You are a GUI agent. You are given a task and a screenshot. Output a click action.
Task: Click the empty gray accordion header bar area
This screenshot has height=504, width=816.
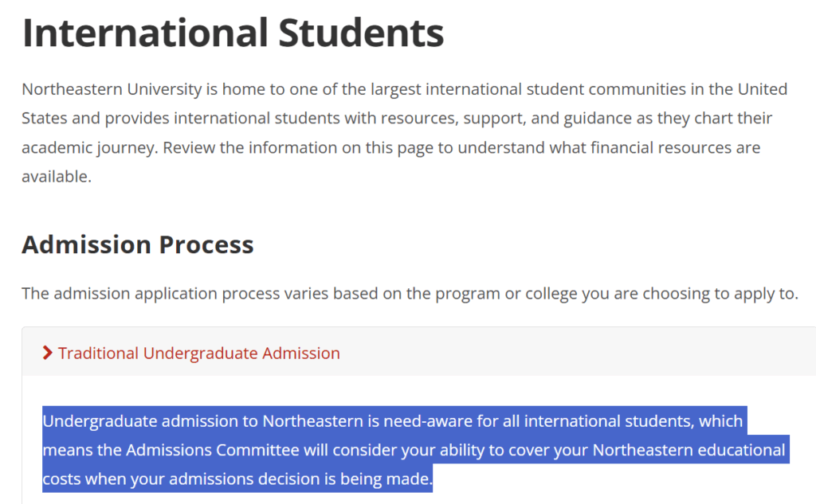point(574,352)
